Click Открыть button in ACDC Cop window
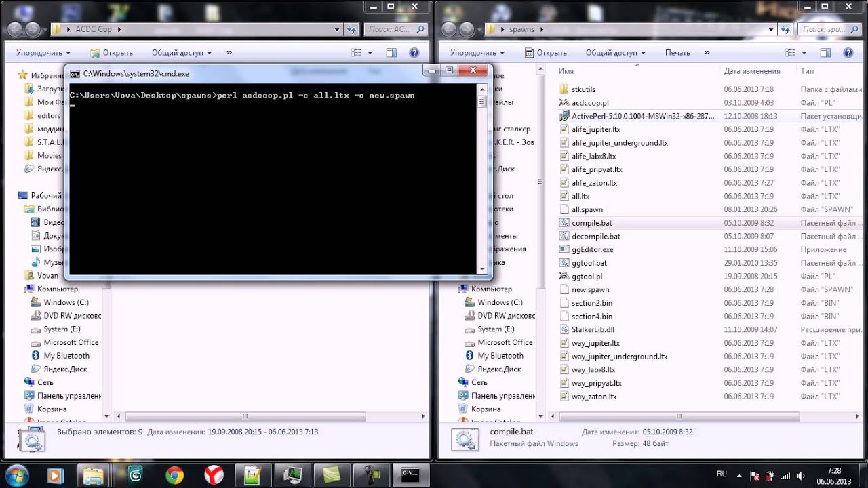The width and height of the screenshot is (868, 488). point(112,53)
